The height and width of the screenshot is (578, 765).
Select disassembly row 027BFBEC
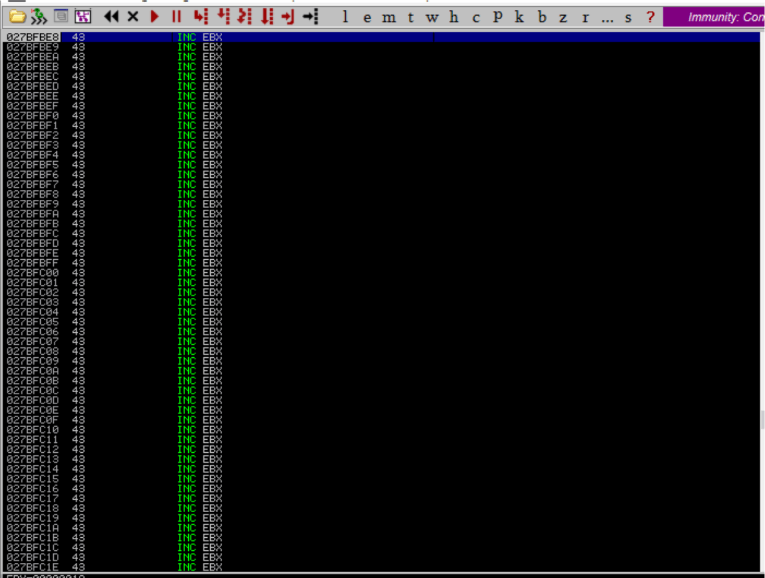click(382, 77)
